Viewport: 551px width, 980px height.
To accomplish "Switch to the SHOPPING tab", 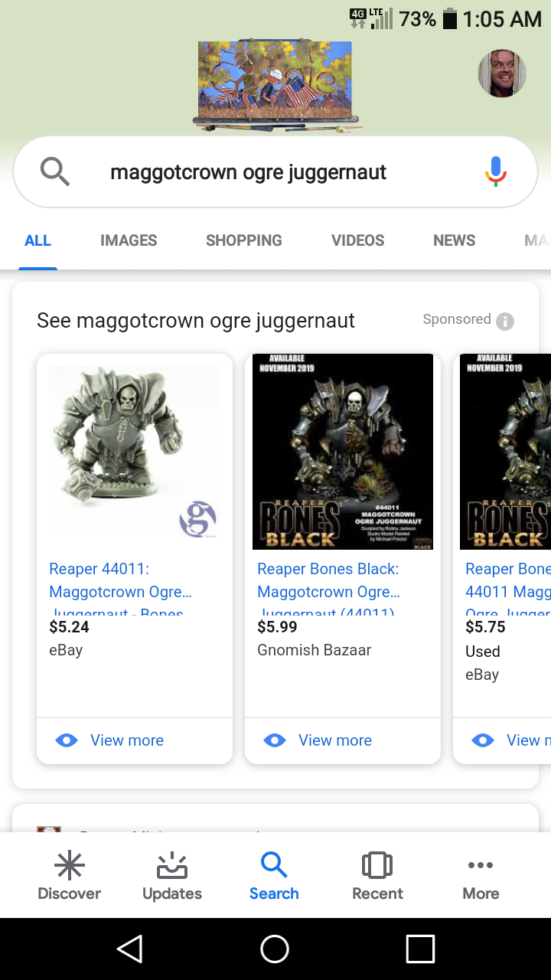I will [x=244, y=240].
